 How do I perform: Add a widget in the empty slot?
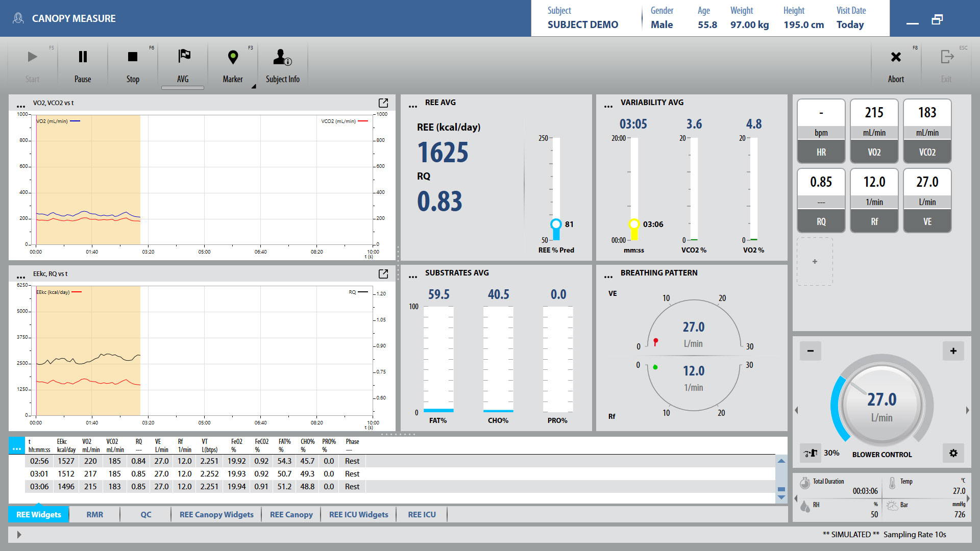[x=815, y=262]
